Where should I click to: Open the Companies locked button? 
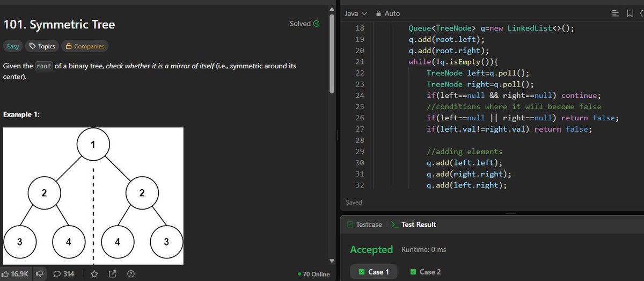85,46
